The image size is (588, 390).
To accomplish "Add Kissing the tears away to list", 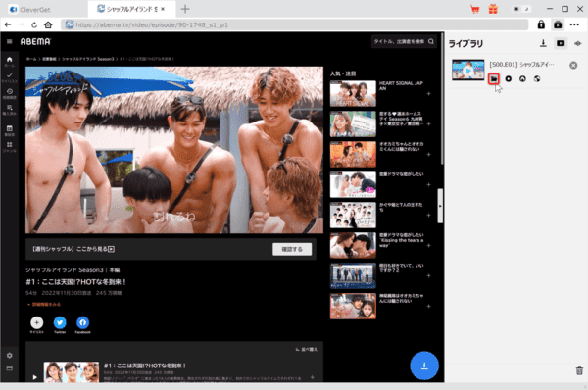I will (x=428, y=246).
